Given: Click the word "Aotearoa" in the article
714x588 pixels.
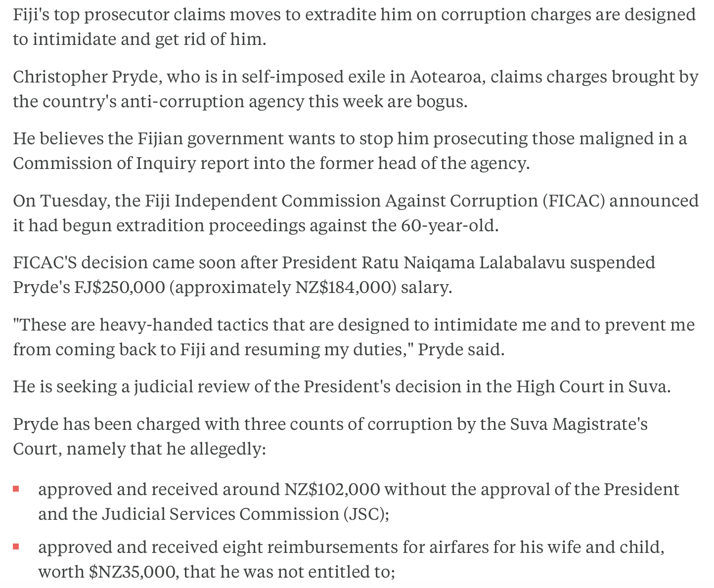Looking at the screenshot, I should pyautogui.click(x=446, y=77).
